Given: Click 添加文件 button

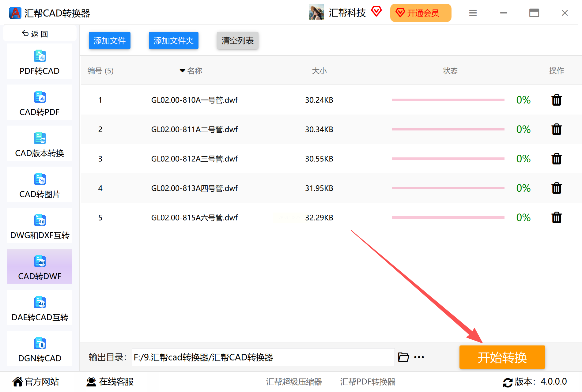Looking at the screenshot, I should coord(110,40).
